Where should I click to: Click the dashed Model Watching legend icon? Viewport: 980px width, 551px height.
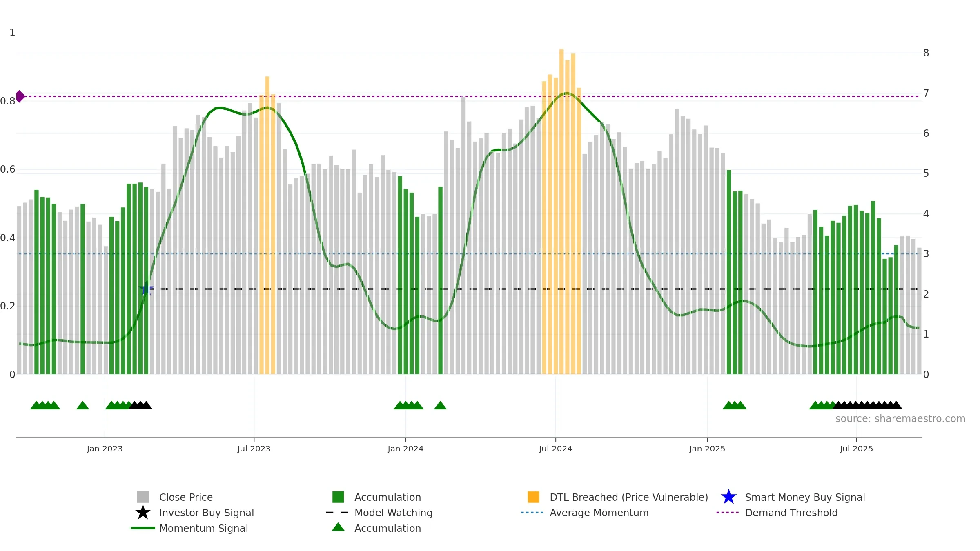coord(337,512)
